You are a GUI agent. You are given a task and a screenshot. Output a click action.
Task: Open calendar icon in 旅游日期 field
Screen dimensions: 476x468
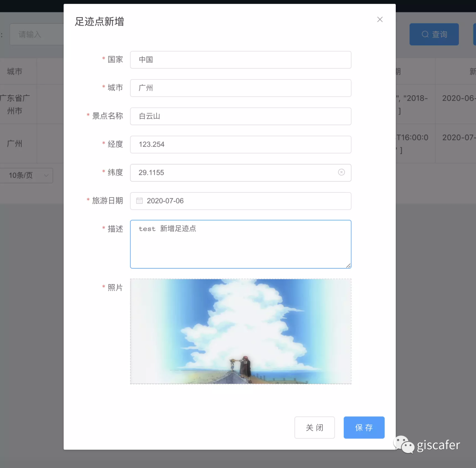click(139, 201)
